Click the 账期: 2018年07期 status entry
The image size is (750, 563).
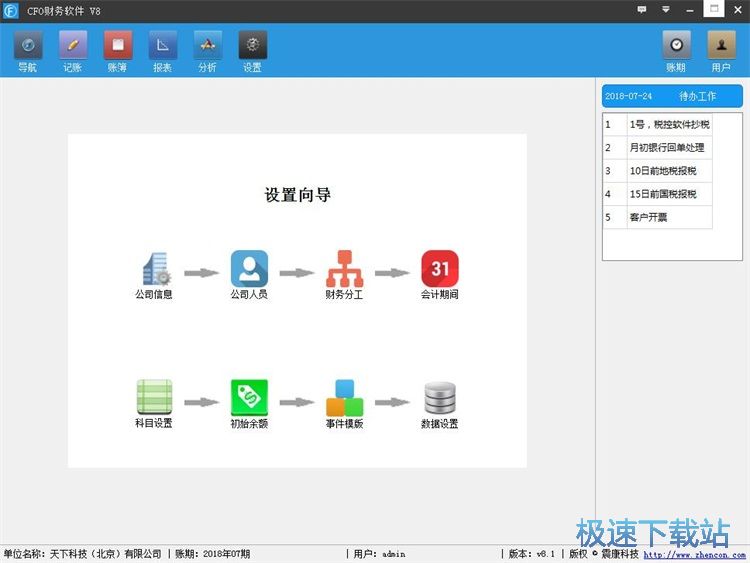(212, 554)
